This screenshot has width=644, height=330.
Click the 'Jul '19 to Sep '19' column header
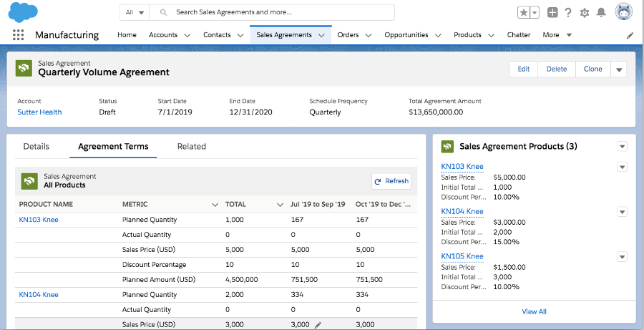(x=318, y=204)
